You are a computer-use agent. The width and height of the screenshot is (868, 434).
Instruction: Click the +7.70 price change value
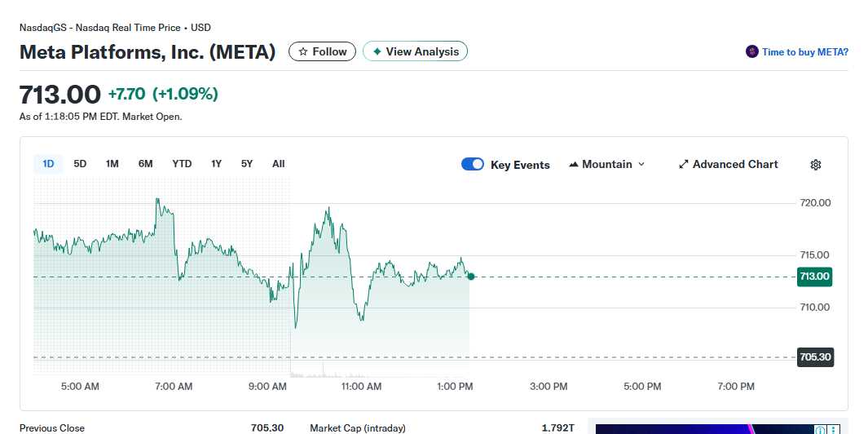127,95
